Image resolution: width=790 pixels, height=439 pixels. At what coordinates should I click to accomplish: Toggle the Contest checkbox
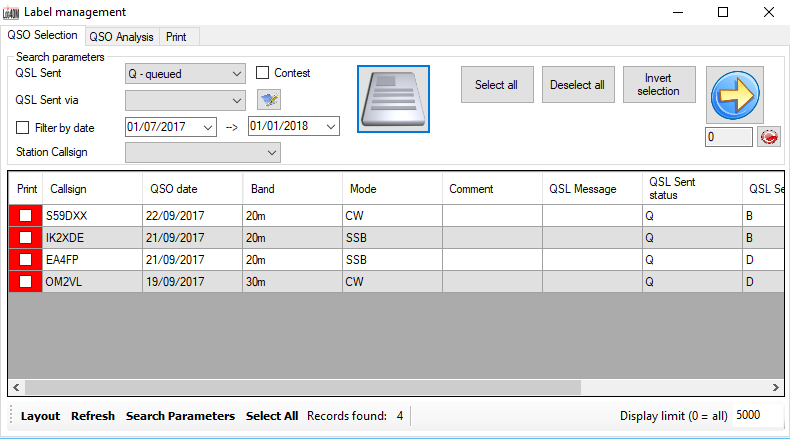click(x=262, y=73)
